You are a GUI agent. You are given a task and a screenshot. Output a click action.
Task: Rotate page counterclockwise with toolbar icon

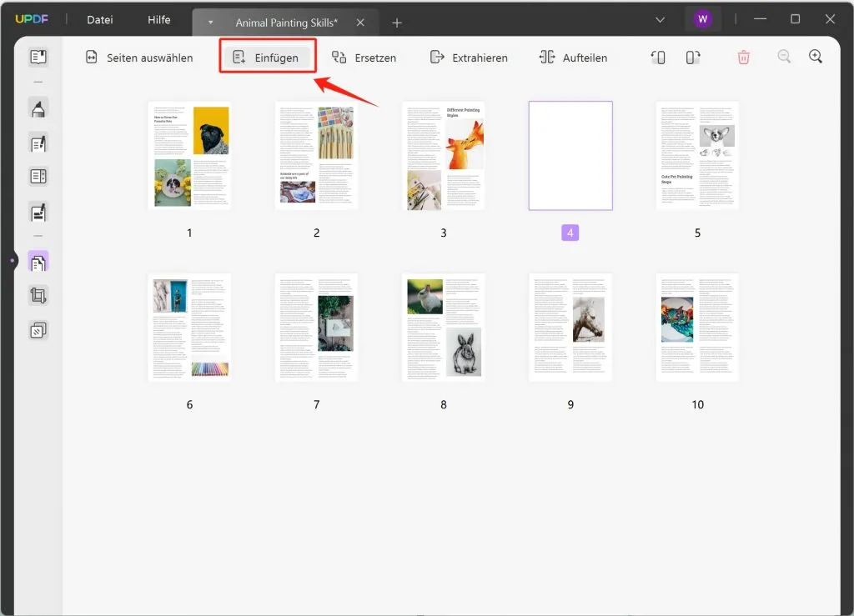pyautogui.click(x=658, y=58)
